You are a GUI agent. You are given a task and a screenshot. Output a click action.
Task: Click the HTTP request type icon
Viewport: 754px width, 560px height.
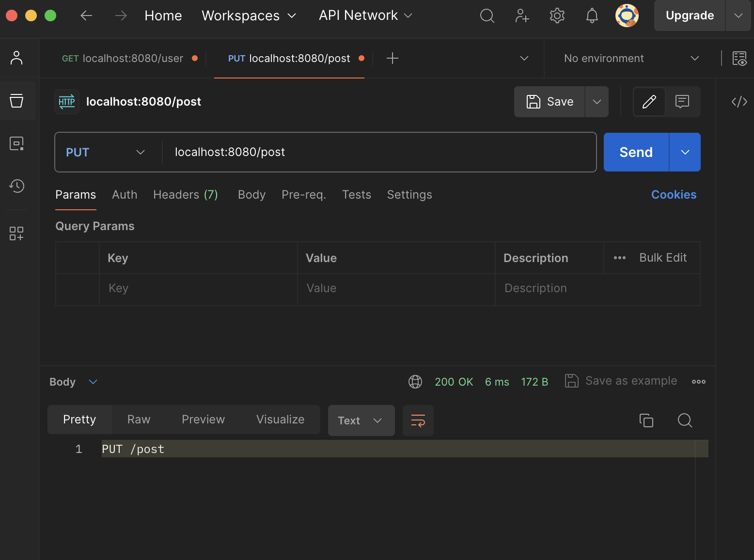(67, 102)
